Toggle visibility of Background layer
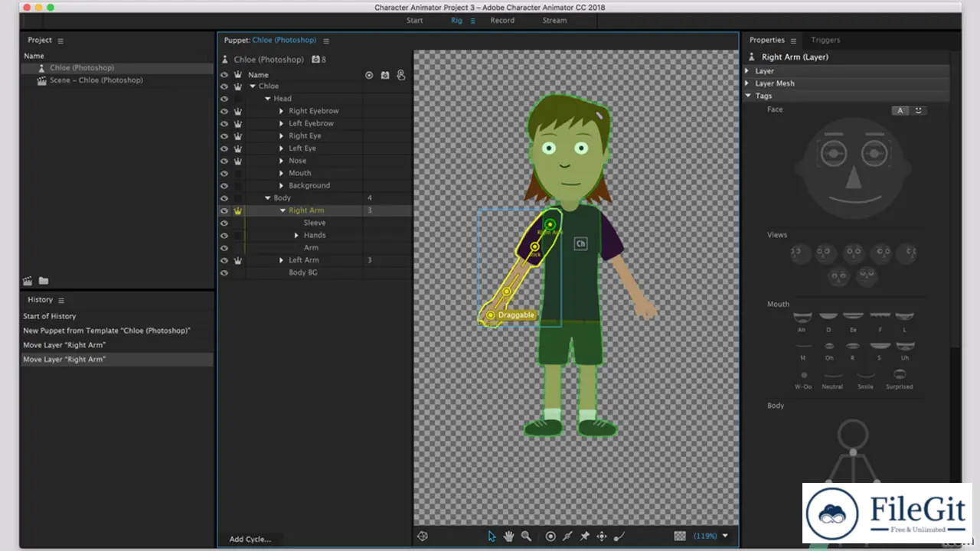Screen dimensions: 980x551 pos(224,186)
